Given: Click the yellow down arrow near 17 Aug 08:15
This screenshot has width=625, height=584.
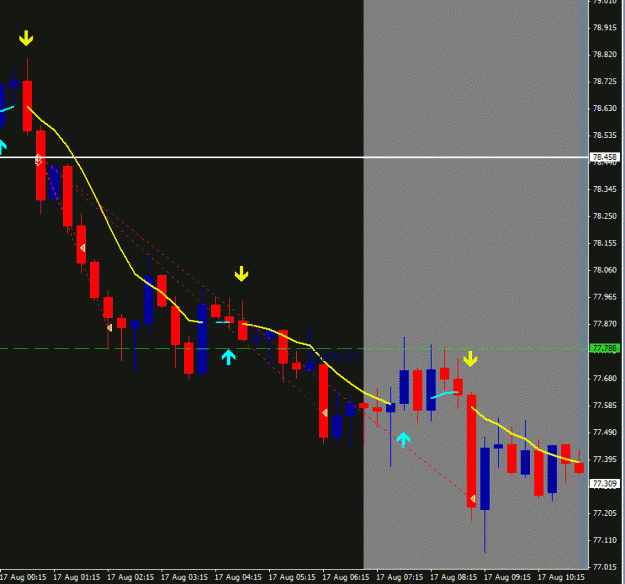Looking at the screenshot, I should 470,358.
